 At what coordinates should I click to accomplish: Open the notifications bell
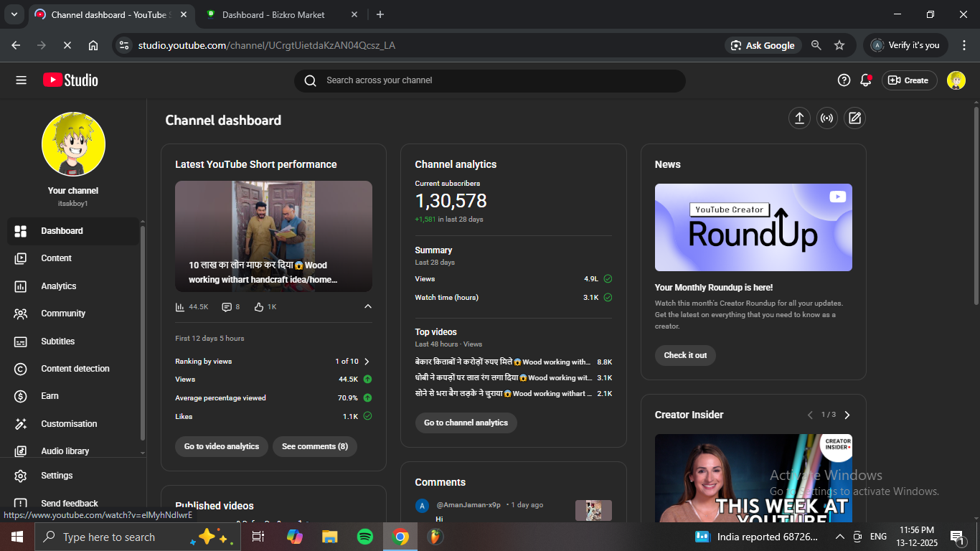(865, 80)
